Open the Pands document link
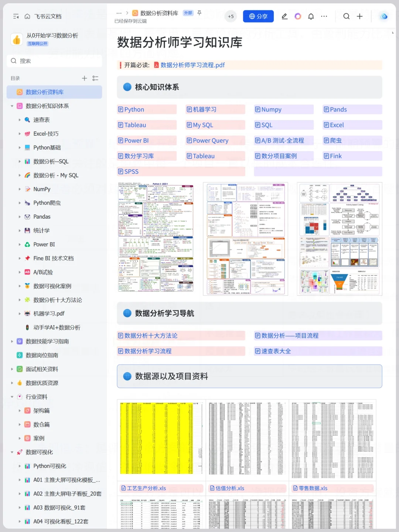The image size is (399, 532). (x=338, y=109)
